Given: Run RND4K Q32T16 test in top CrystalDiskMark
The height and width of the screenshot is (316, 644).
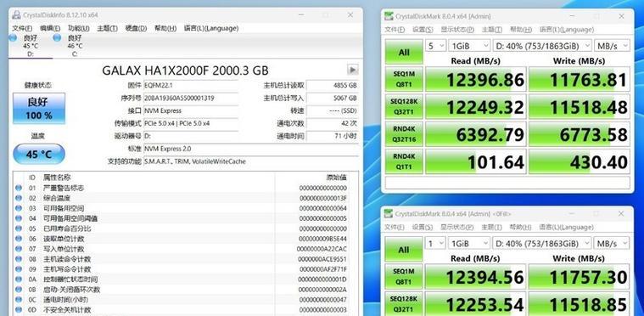Looking at the screenshot, I should click(404, 134).
